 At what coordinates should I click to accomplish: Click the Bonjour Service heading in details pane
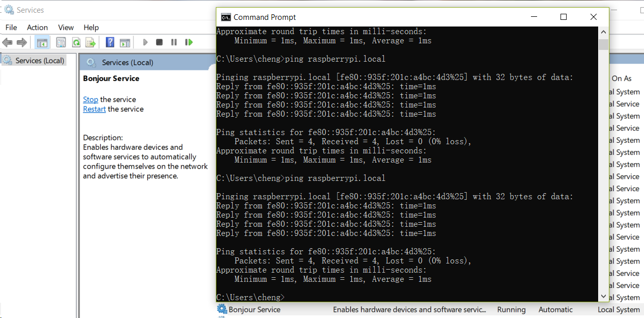click(111, 78)
